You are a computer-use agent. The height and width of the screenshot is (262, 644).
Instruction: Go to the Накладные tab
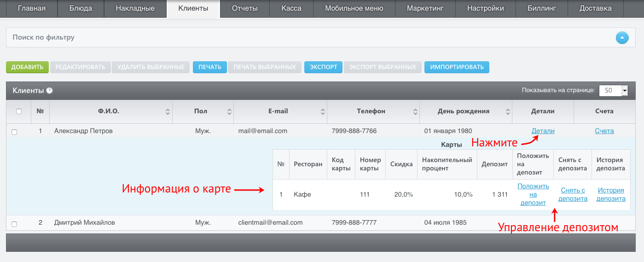click(x=135, y=8)
